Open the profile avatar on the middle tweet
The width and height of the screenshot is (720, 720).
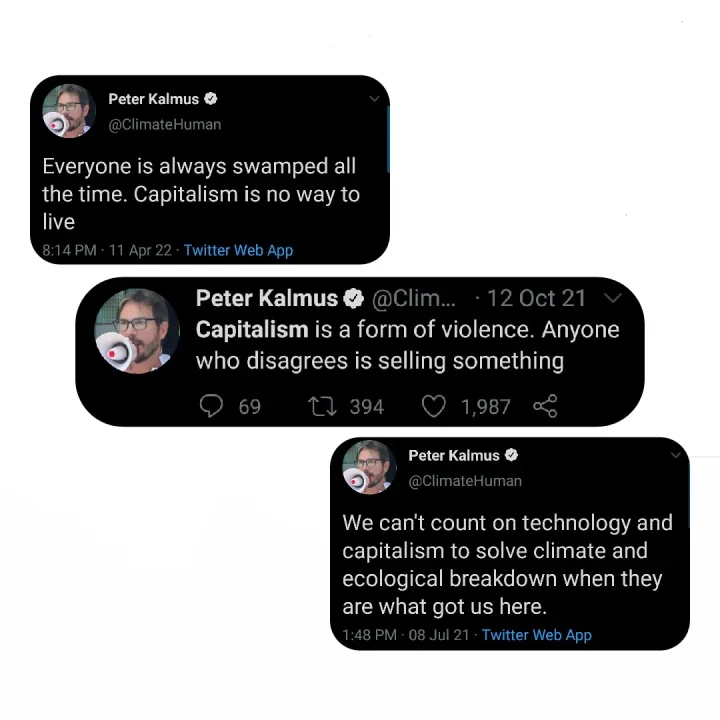coord(136,331)
